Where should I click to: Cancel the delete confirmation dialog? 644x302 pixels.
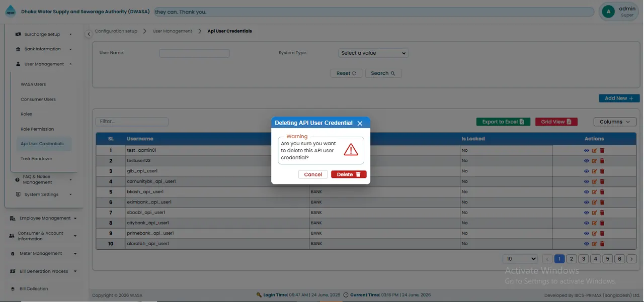313,174
